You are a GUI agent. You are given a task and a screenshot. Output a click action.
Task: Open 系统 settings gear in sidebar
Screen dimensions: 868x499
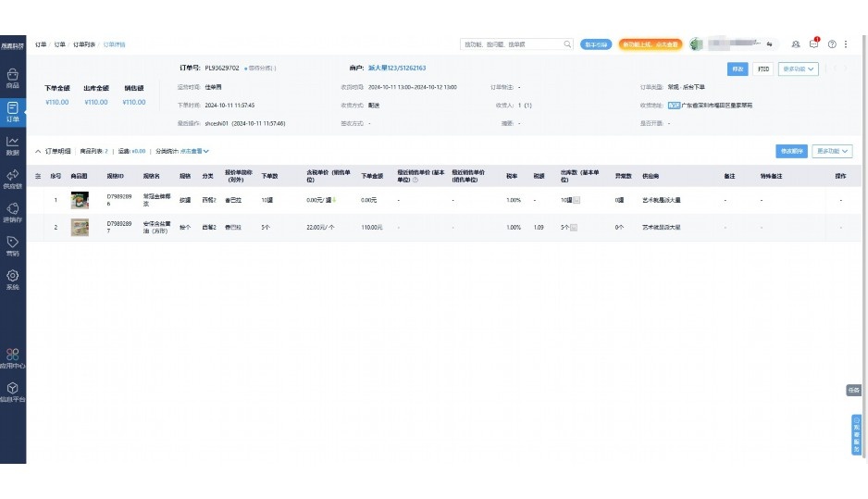[x=13, y=279]
